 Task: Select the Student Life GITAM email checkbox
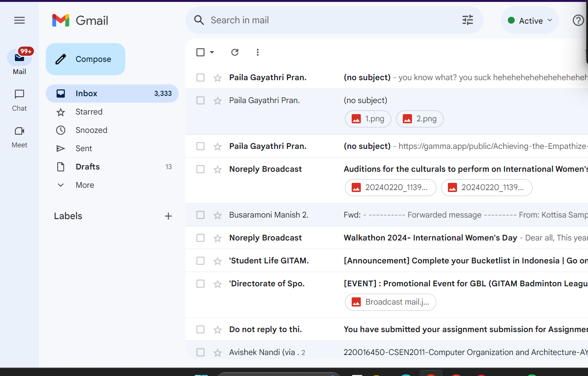(x=200, y=261)
